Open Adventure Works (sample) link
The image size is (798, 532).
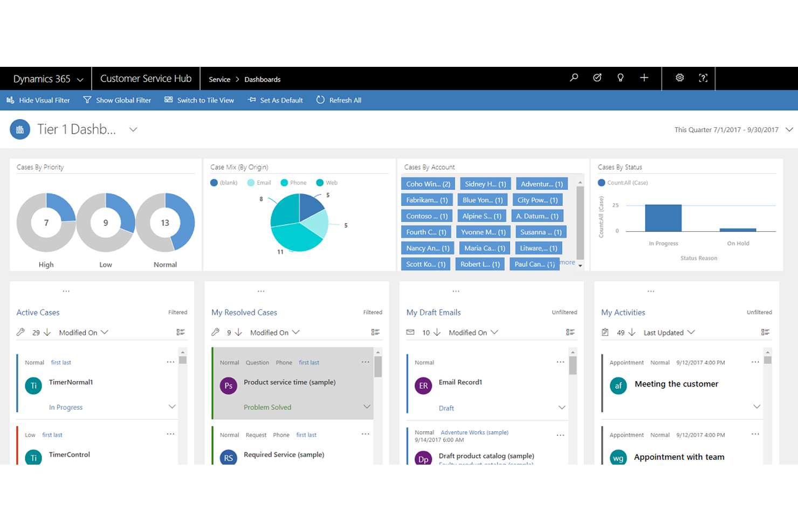[474, 432]
